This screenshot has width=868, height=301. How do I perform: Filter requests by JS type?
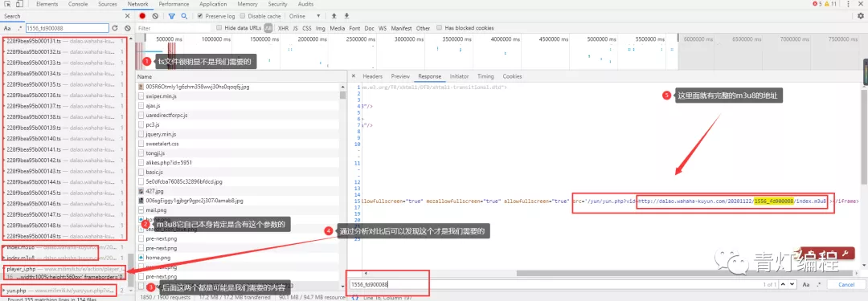tap(295, 27)
